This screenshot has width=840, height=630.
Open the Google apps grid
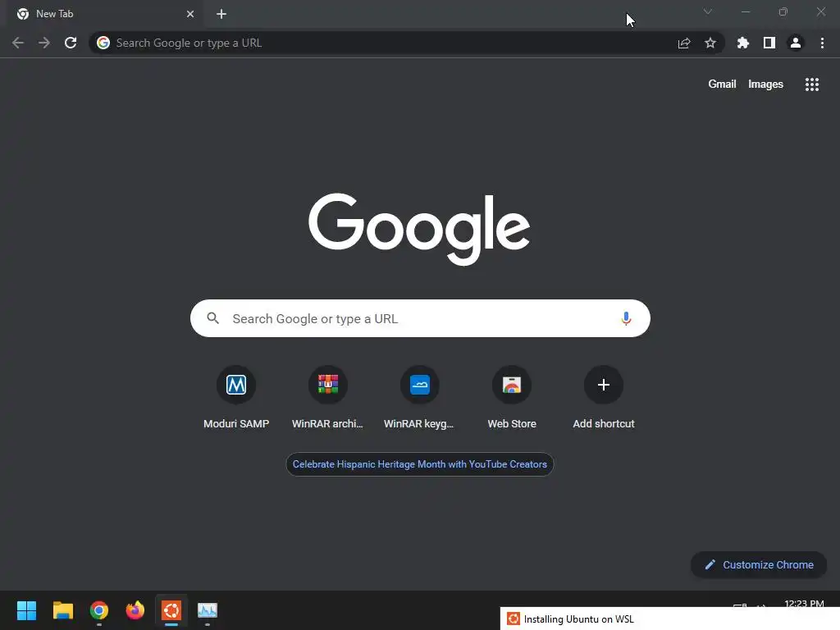pyautogui.click(x=812, y=84)
